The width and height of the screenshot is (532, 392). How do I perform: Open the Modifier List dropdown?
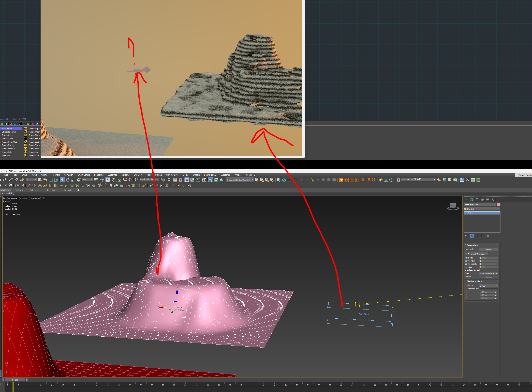482,209
